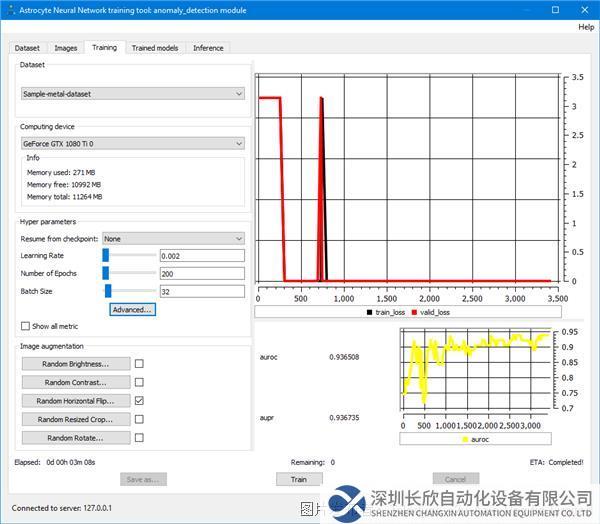Switch to the Trained models tab

[x=155, y=48]
